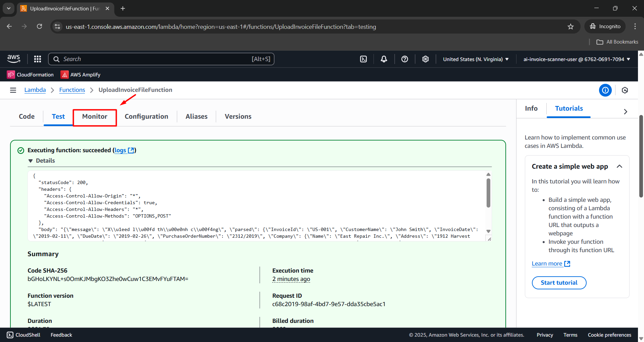Open the help question mark menu
The width and height of the screenshot is (644, 342).
(x=405, y=59)
